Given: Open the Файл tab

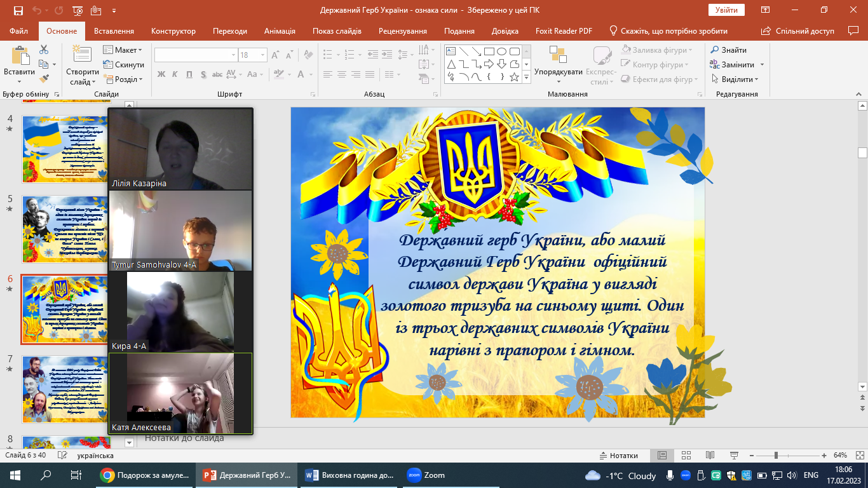Looking at the screenshot, I should (x=19, y=31).
